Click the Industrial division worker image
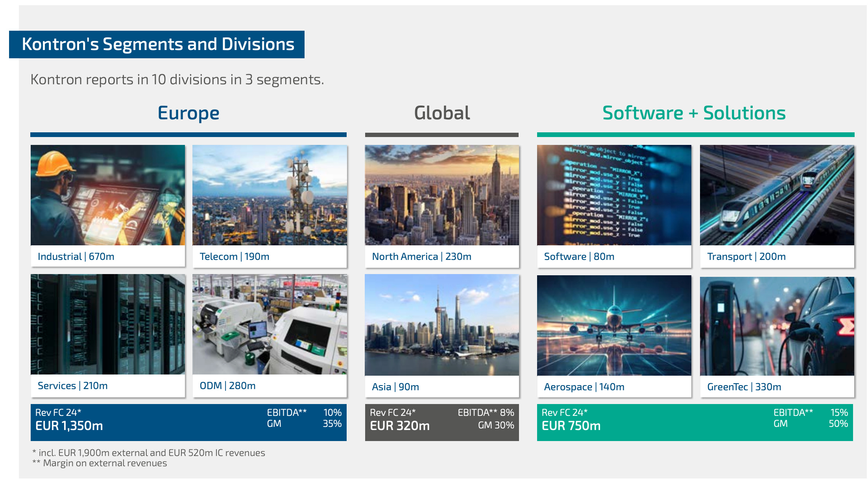 pos(107,195)
